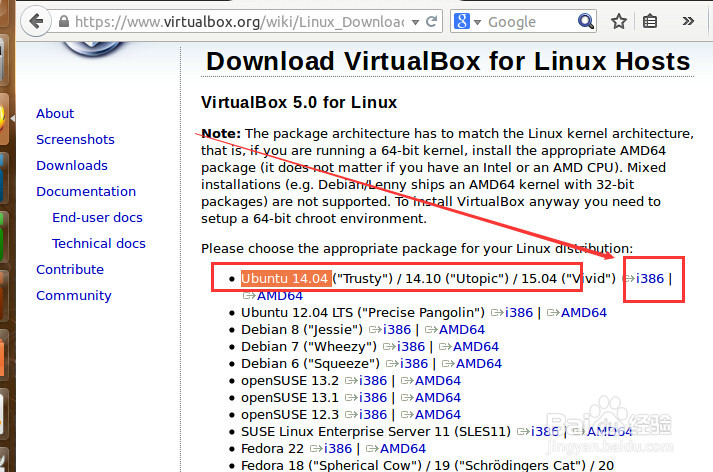This screenshot has height=472, width=713.
Task: Download i386 package for Ubuntu 14.04
Action: pos(650,278)
